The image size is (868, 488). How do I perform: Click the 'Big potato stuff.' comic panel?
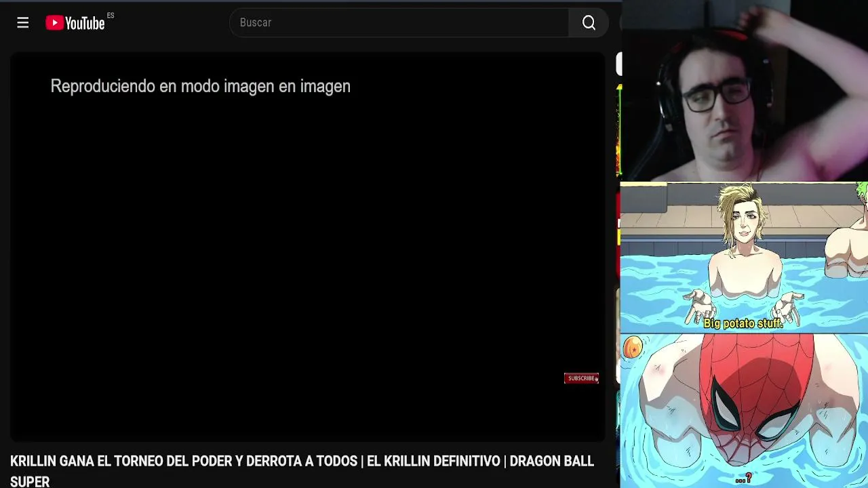click(x=745, y=258)
